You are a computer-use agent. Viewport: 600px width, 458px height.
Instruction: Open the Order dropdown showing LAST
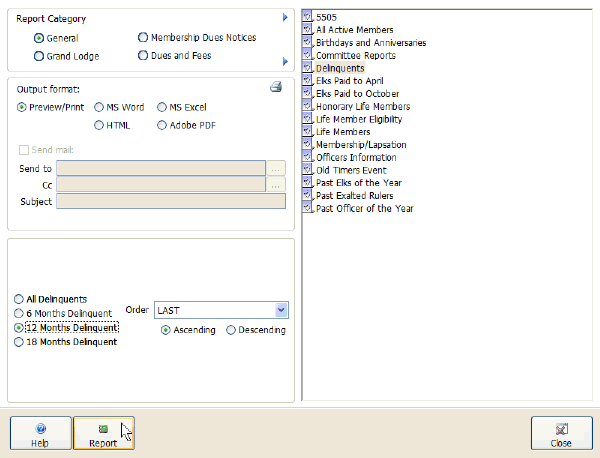pos(281,310)
